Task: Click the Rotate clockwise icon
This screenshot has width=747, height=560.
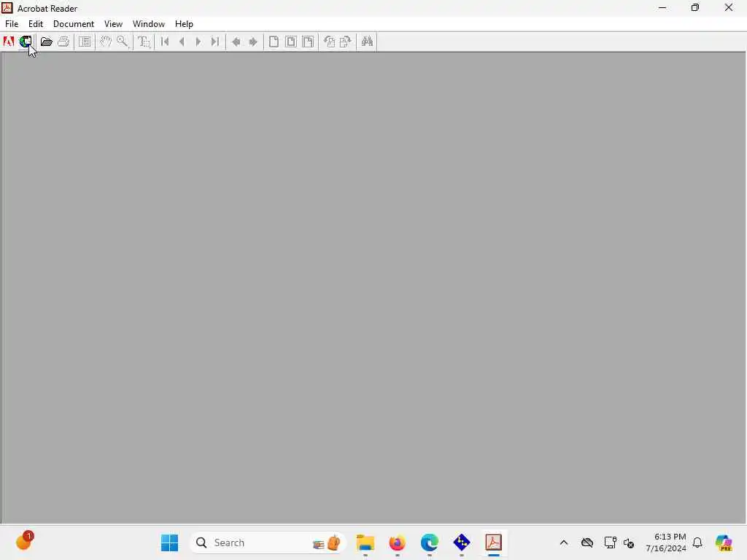Action: point(345,42)
